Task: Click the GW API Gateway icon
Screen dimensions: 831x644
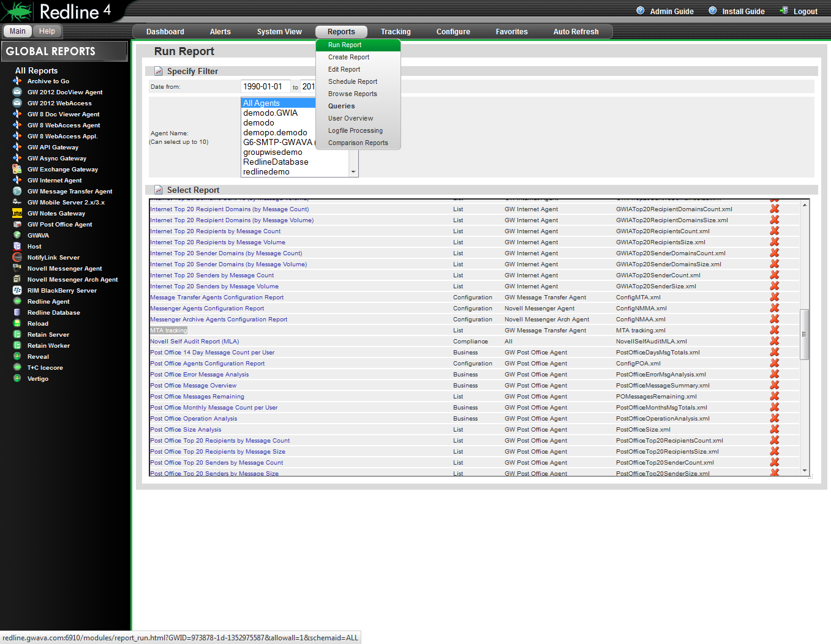Action: 17,147
